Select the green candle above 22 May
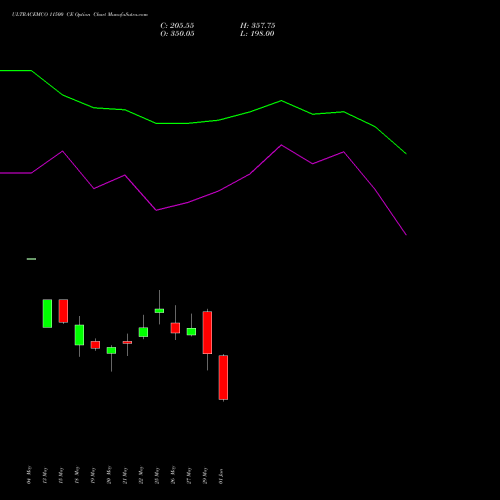Image resolution: width=500 pixels, height=500 pixels. [143, 332]
